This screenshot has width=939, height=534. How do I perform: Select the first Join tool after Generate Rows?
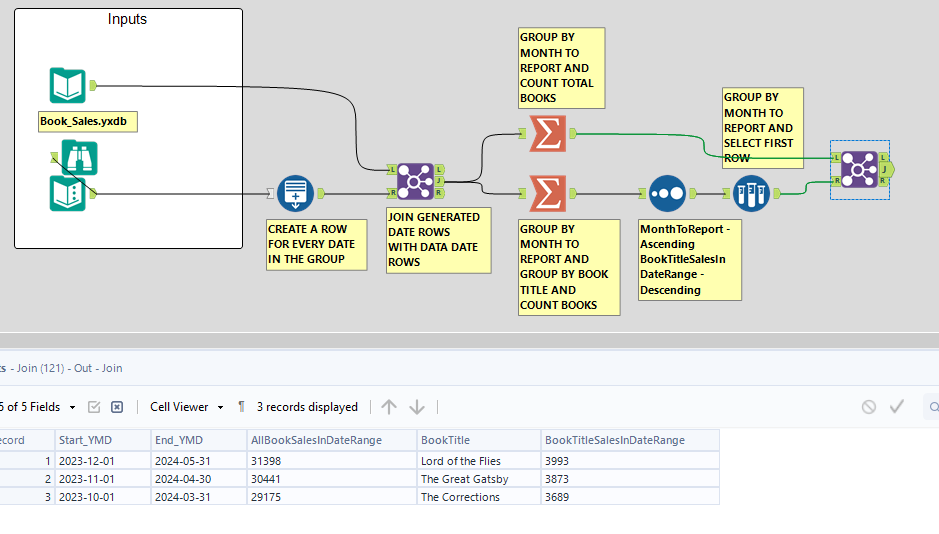point(415,183)
